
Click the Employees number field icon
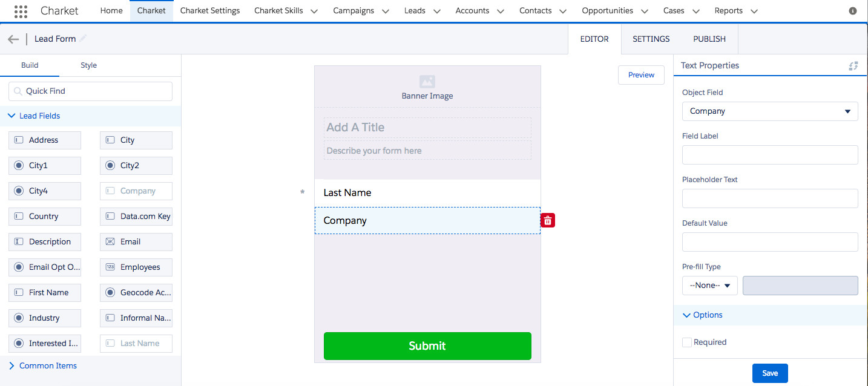110,267
